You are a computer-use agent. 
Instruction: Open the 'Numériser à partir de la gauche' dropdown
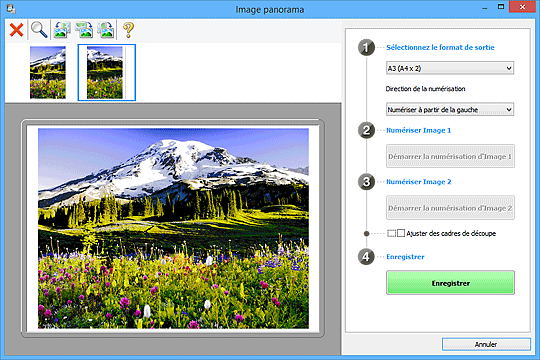[x=450, y=110]
